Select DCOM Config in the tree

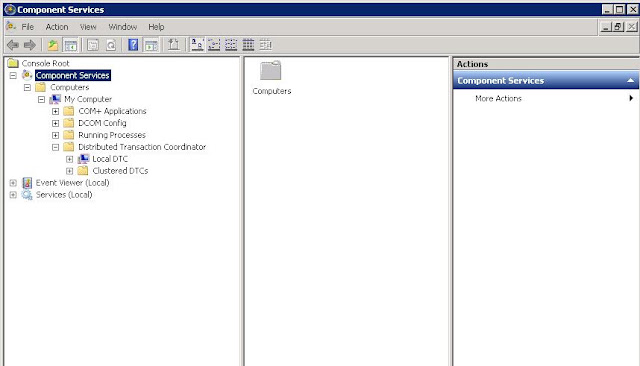pos(102,123)
